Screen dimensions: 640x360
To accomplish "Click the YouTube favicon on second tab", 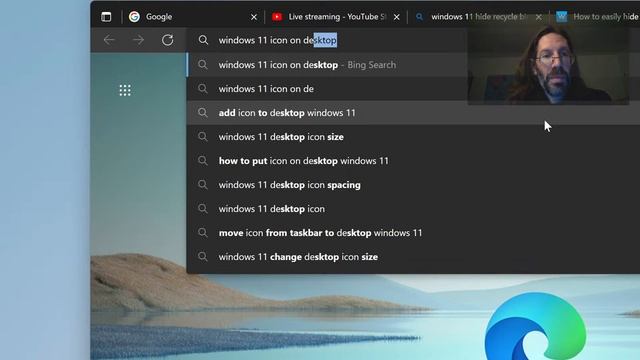I will 277,17.
